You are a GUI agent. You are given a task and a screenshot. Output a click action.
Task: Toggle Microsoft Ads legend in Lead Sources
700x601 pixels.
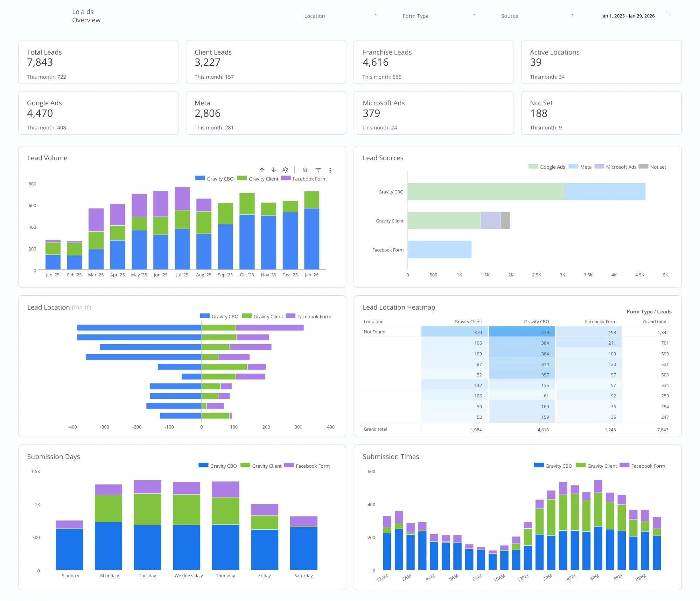click(615, 167)
